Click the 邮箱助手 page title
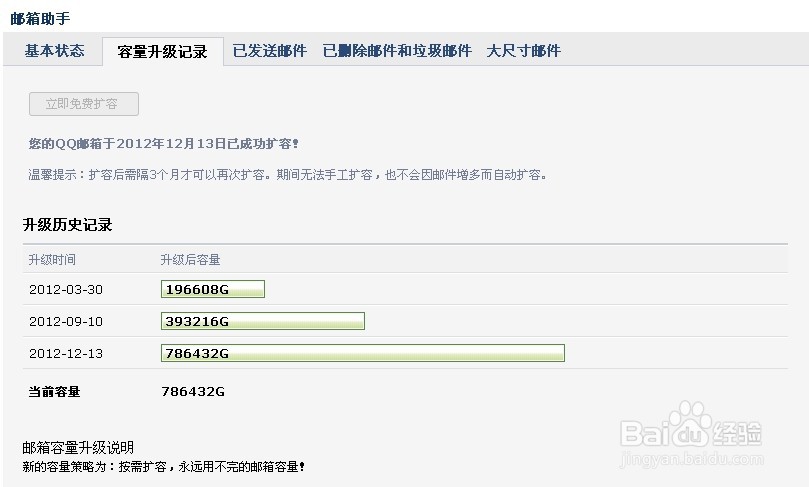The width and height of the screenshot is (809, 487). pyautogui.click(x=41, y=18)
